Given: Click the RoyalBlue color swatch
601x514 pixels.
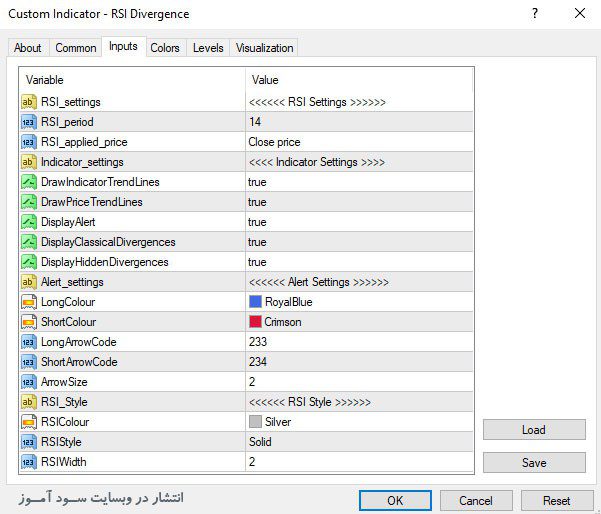Looking at the screenshot, I should click(255, 302).
